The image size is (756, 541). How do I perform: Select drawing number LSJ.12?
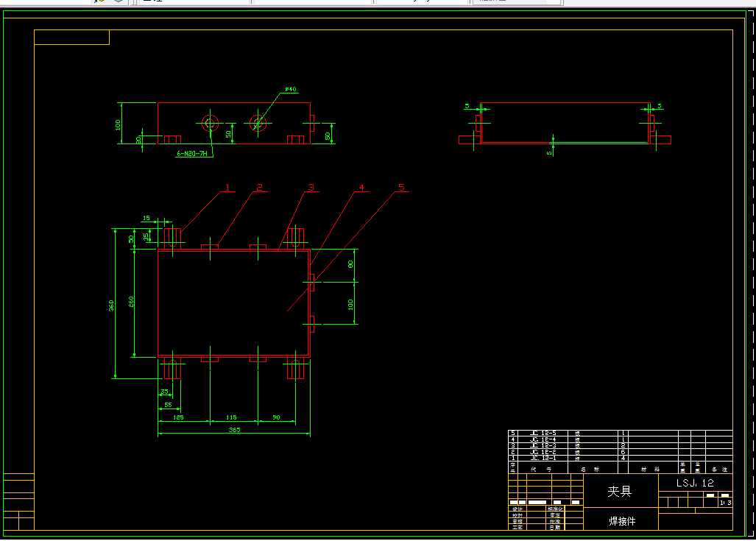(x=695, y=483)
